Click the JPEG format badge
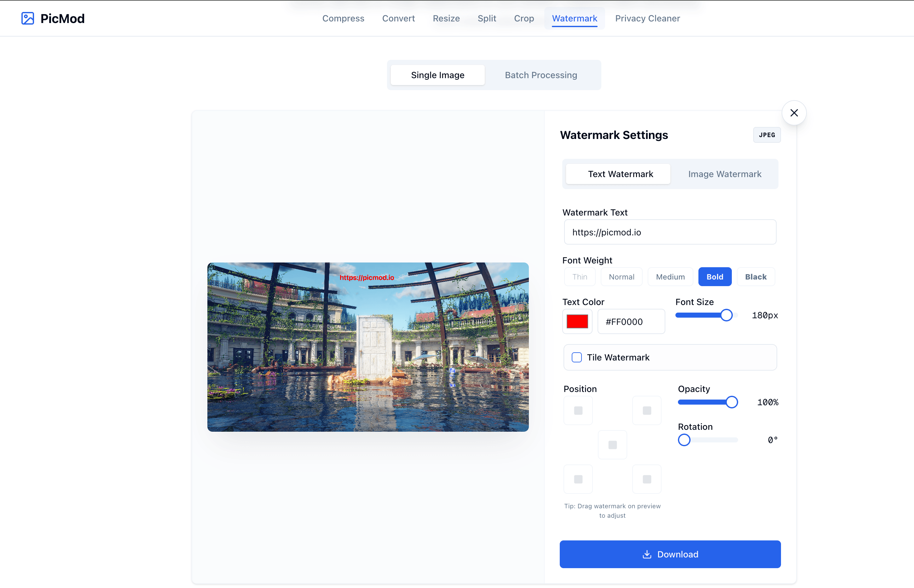Screen dimensions: 914x588 (766, 135)
